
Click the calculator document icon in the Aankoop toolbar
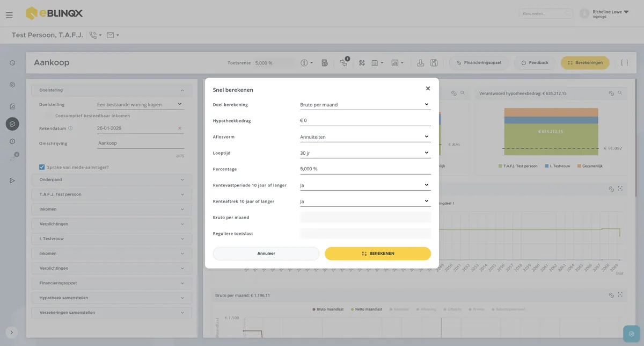325,63
